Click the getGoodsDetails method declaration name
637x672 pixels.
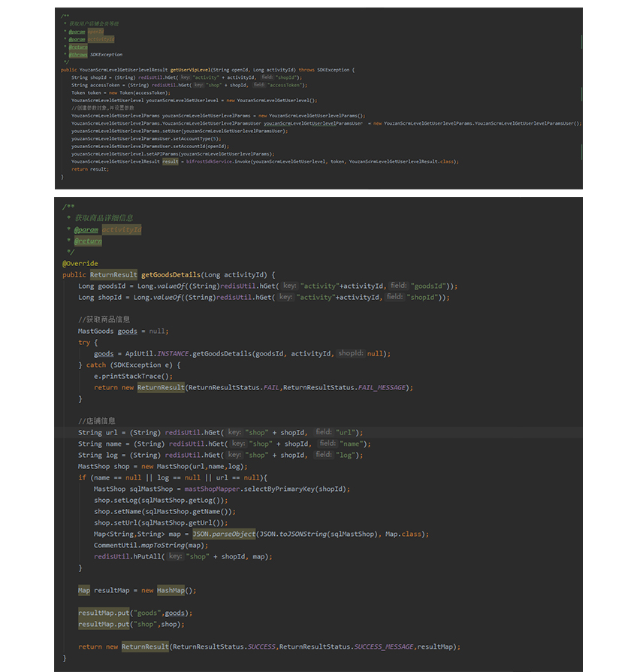[171, 275]
